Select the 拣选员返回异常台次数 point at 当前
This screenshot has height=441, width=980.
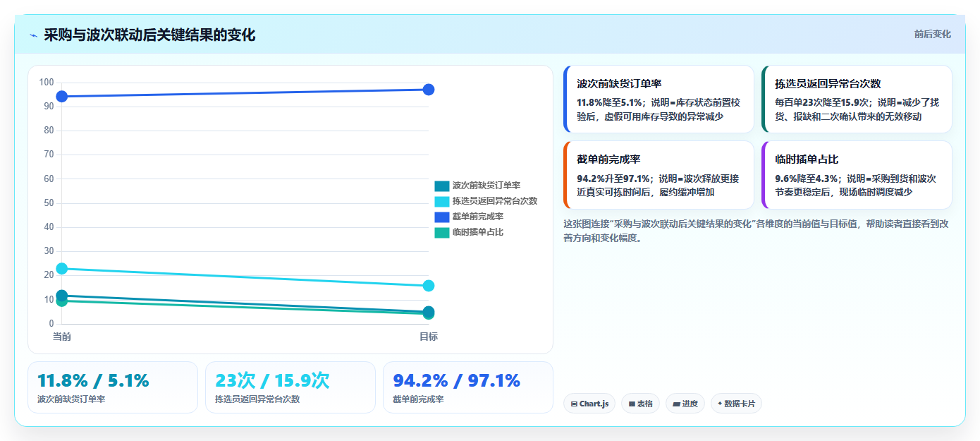point(61,268)
